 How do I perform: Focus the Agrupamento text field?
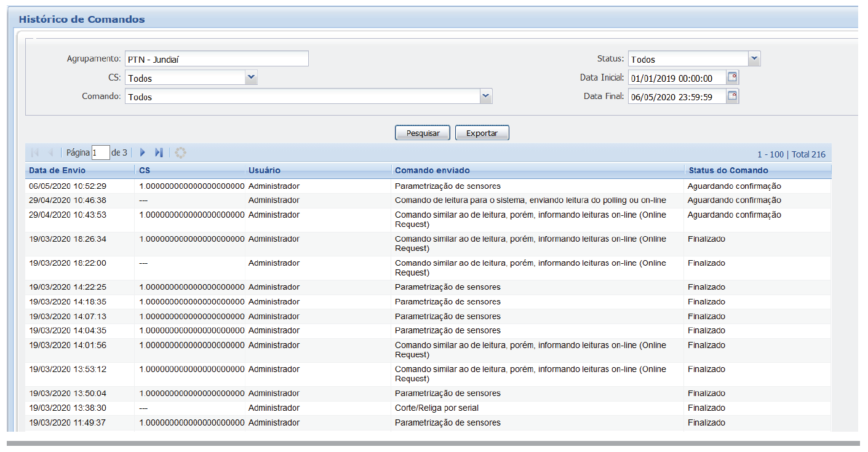point(216,59)
